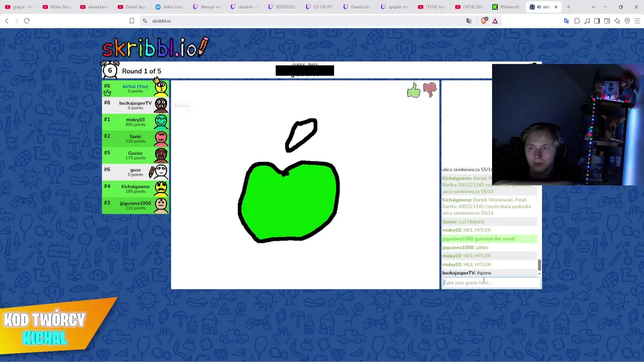Click the chat scroll-down arrow
The image size is (644, 362).
(539, 274)
